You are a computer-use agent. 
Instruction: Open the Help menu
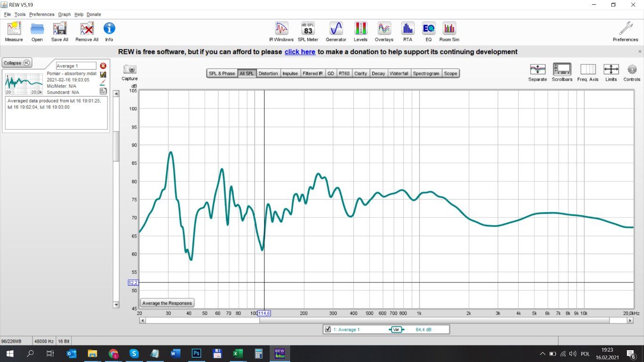[x=79, y=15]
